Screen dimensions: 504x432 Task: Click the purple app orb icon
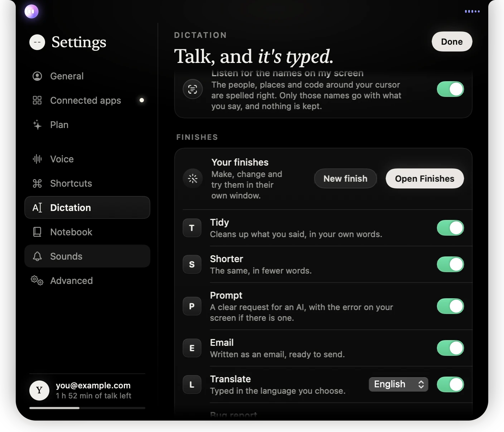(x=31, y=11)
